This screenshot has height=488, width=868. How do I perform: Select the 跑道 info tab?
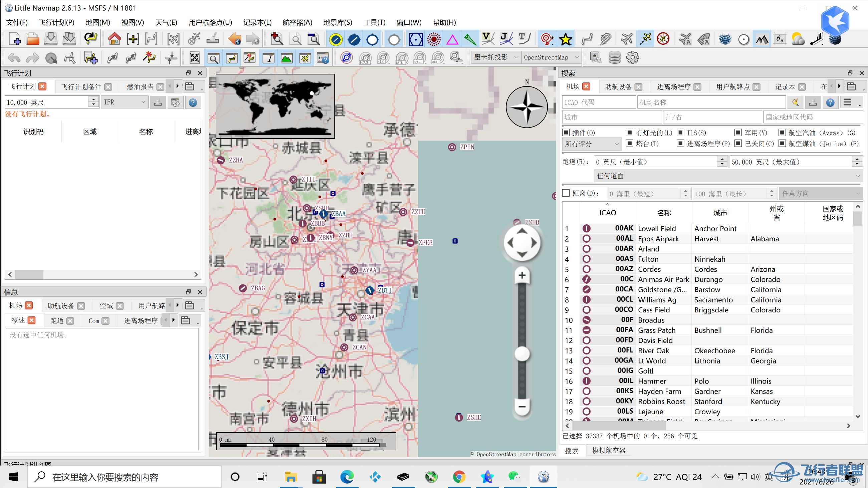tap(57, 321)
